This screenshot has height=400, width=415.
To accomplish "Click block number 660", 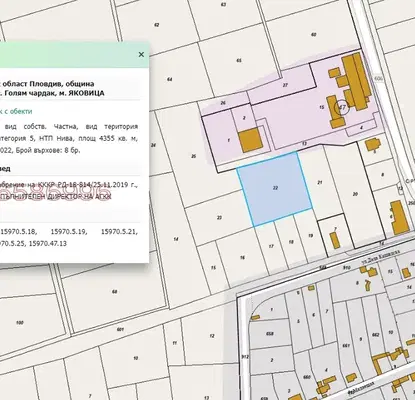I will (307, 377).
